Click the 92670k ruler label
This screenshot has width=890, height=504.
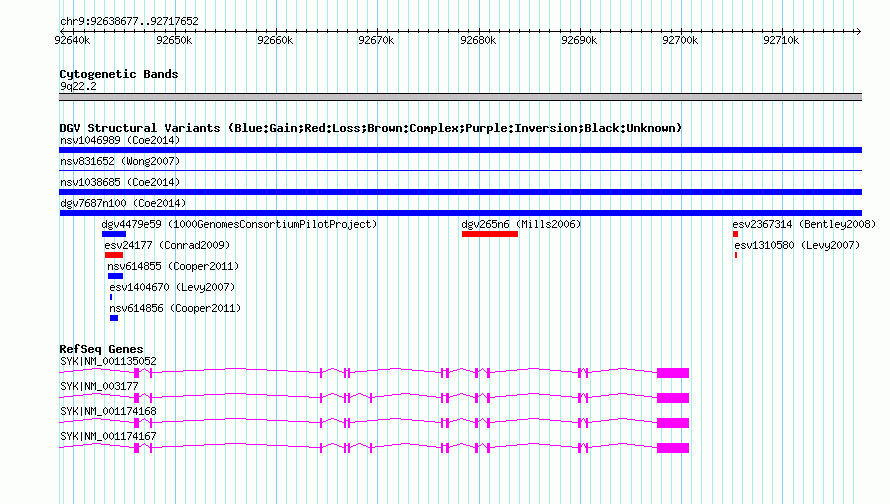point(376,40)
